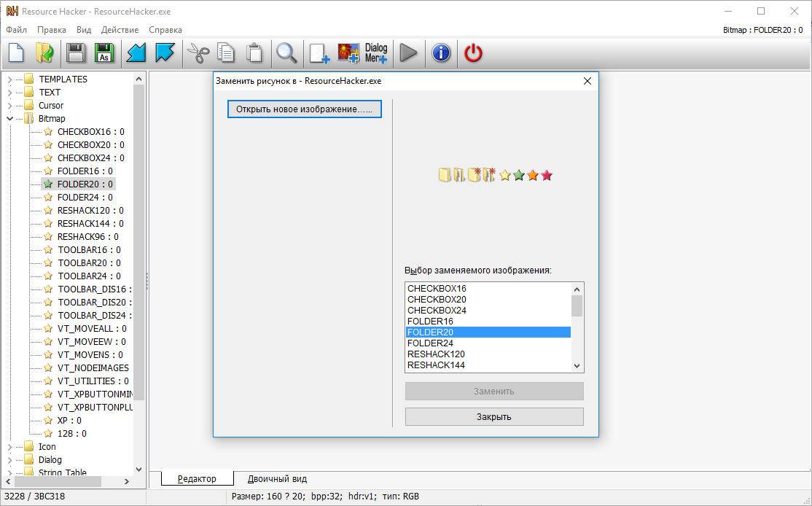Click the gray play arrow compile icon
The image size is (812, 506).
(409, 52)
